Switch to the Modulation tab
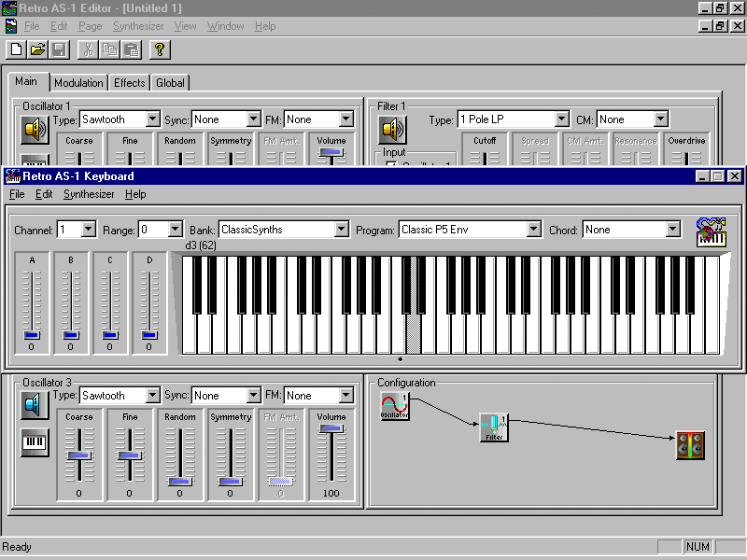This screenshot has width=747, height=560. (x=78, y=83)
